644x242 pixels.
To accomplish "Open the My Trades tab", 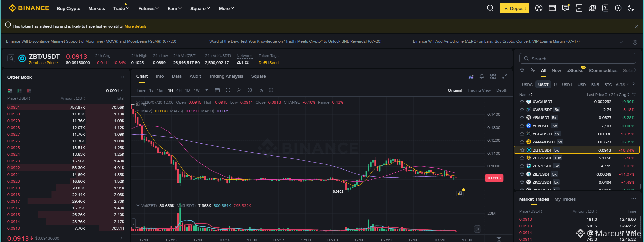I will pyautogui.click(x=565, y=199).
